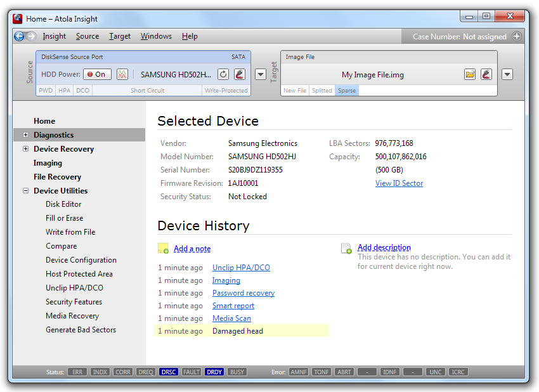Open the Password recovery history link

pyautogui.click(x=244, y=293)
